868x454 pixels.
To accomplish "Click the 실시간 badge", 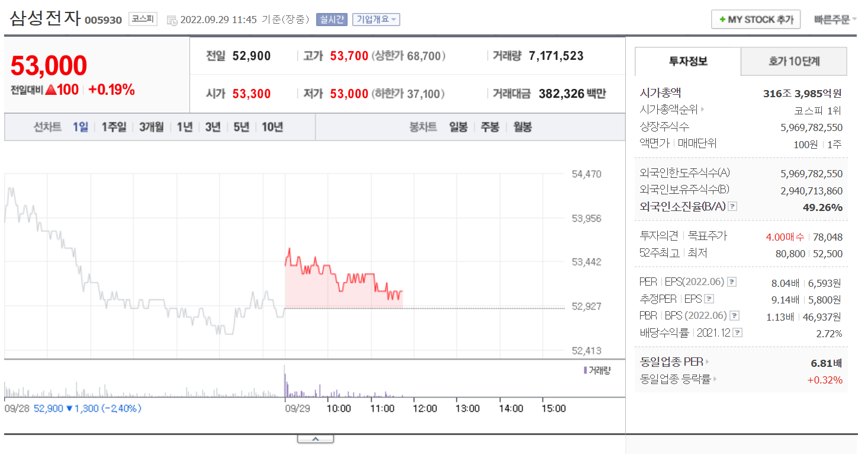I will point(332,20).
